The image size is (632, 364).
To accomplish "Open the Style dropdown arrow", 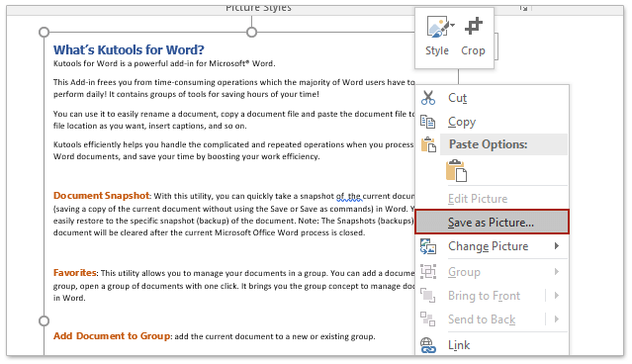I will [x=452, y=26].
